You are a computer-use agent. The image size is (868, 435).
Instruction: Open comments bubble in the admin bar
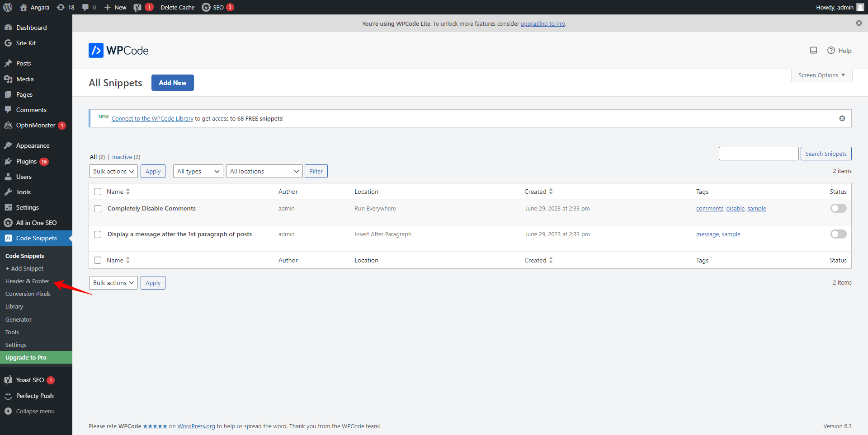tap(85, 7)
